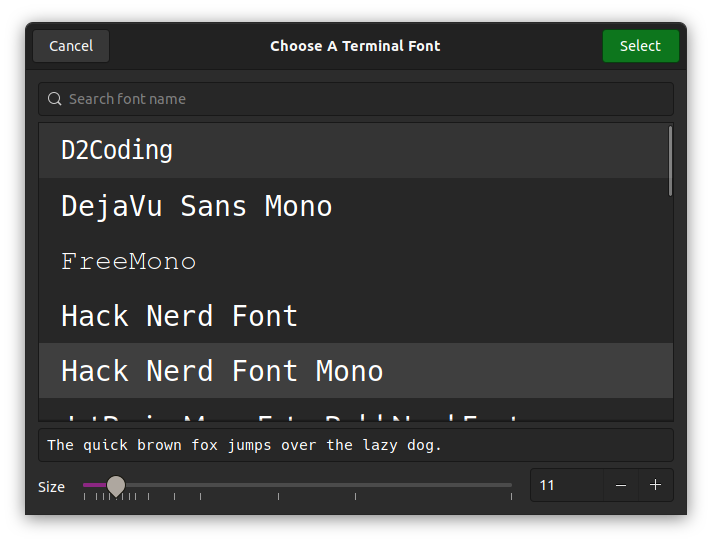Screen dimensions: 712x543
Task: Choose the Hack Nerd Font entry
Action: (354, 316)
